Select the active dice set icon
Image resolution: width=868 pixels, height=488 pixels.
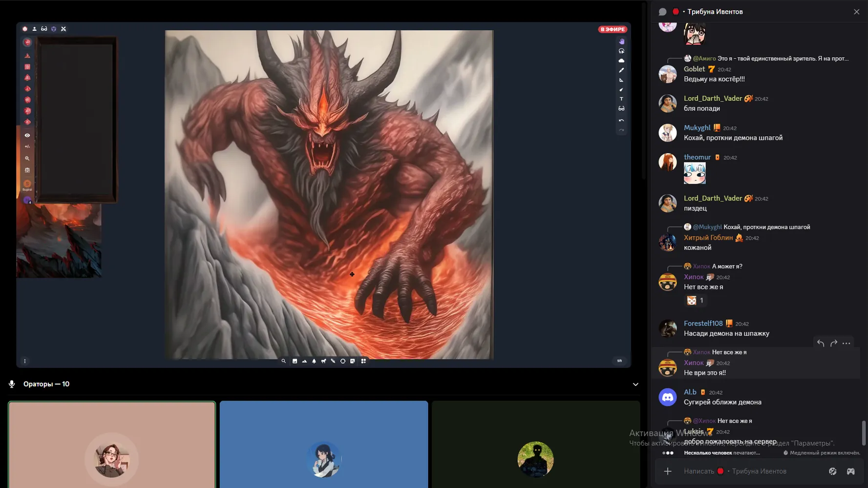(27, 42)
